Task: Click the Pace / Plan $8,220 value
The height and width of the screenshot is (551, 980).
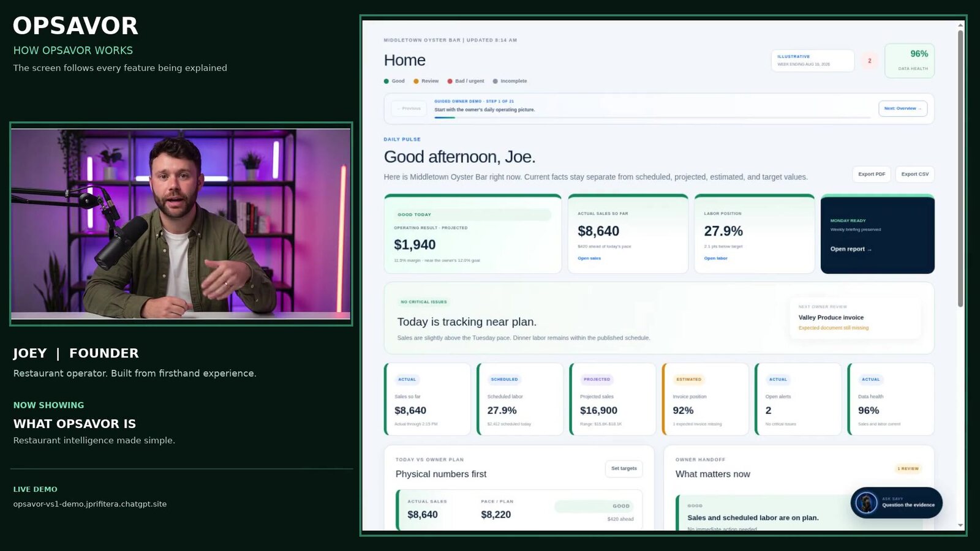Action: [496, 515]
